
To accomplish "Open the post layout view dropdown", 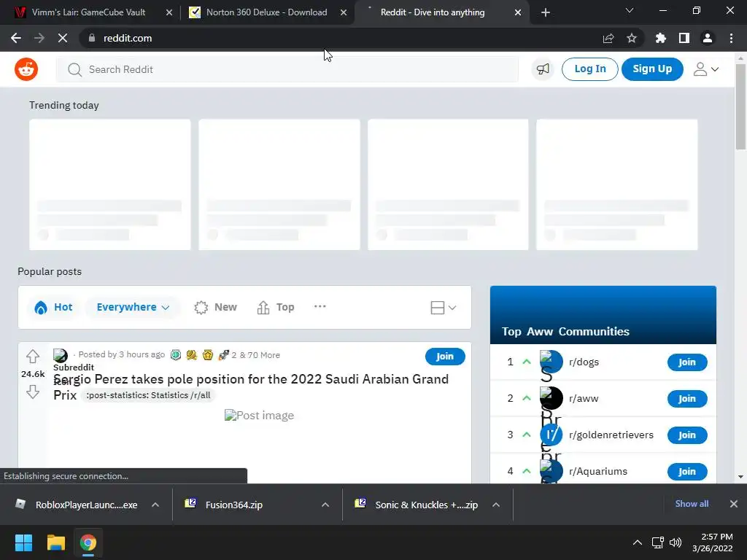I will pyautogui.click(x=443, y=308).
